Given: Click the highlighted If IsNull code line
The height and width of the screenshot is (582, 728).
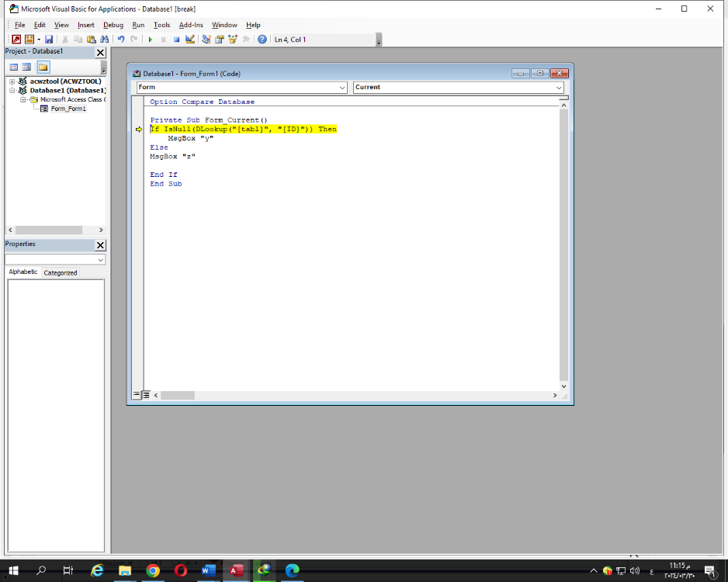Looking at the screenshot, I should click(243, 129).
